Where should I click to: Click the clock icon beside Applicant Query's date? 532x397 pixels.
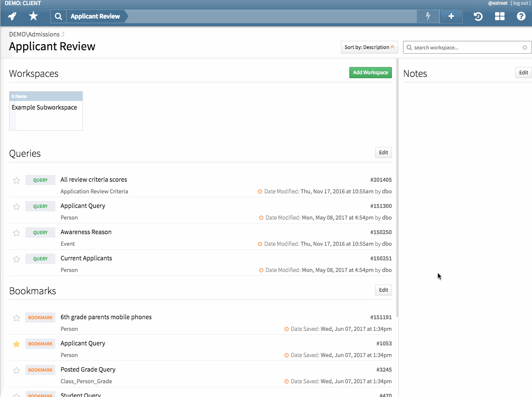click(x=262, y=217)
